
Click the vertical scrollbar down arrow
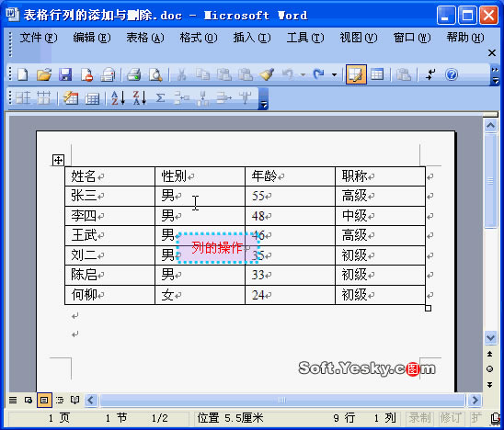490,337
